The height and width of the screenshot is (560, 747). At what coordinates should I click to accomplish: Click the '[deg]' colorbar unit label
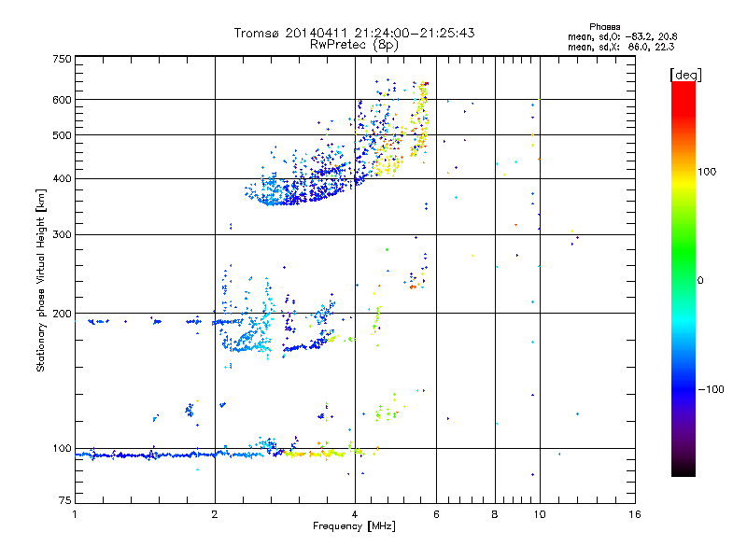685,75
